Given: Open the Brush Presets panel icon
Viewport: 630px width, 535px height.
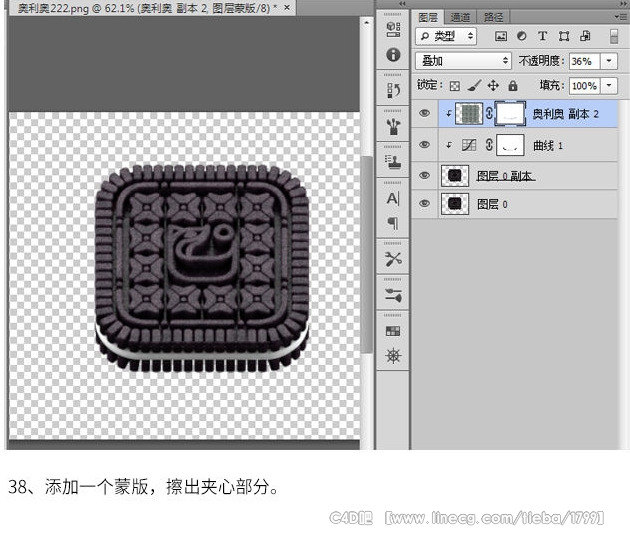Looking at the screenshot, I should pos(393,127).
